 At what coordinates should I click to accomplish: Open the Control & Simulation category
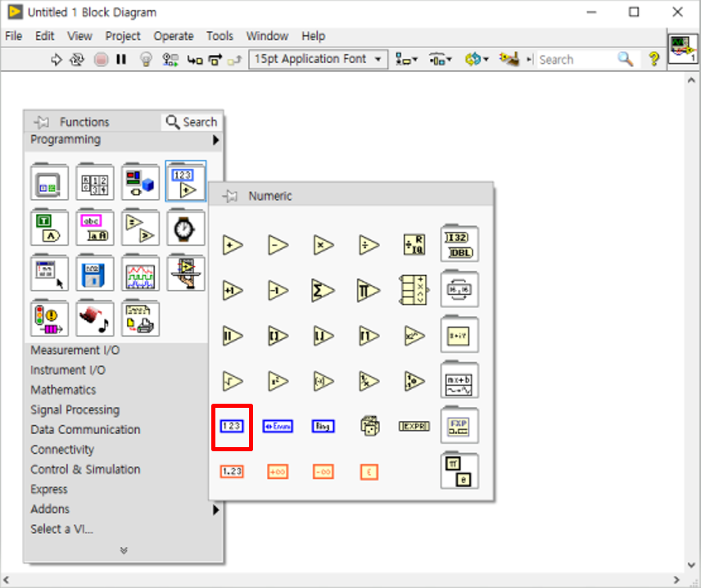tap(85, 469)
